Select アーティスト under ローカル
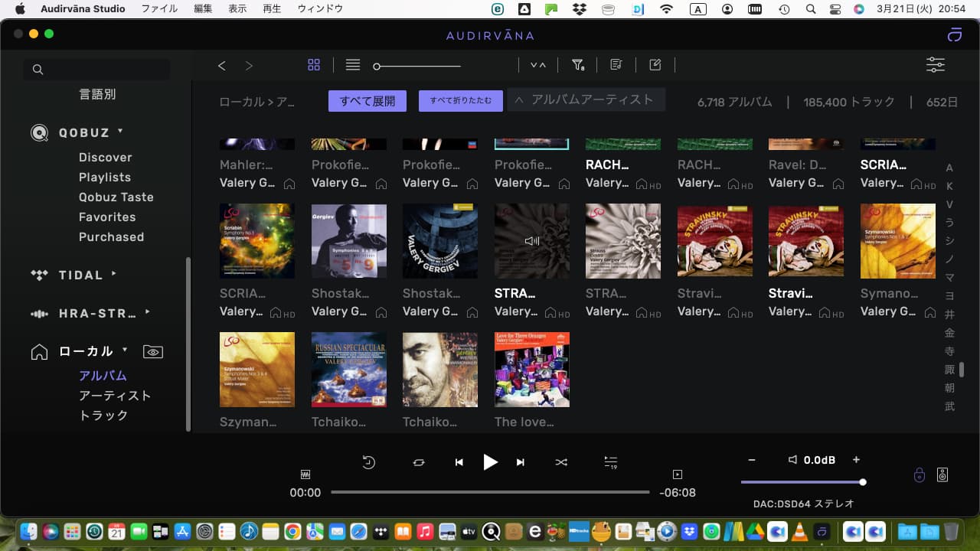The image size is (980, 551). coord(115,396)
